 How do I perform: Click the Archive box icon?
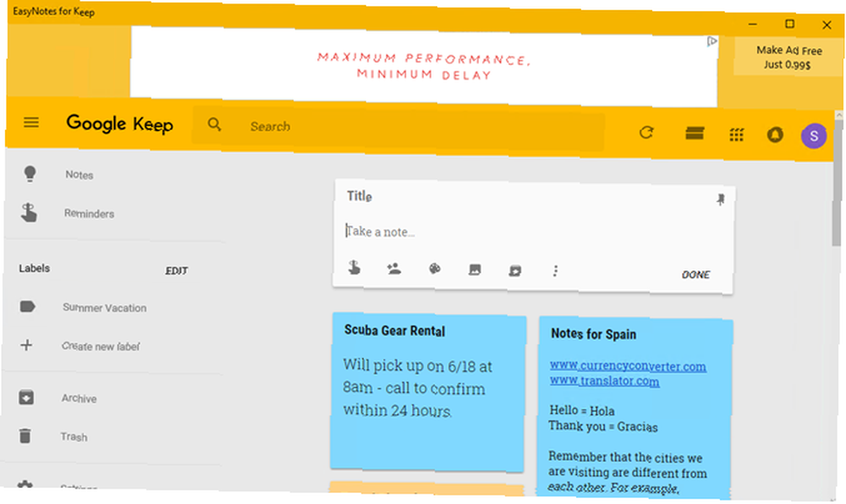pyautogui.click(x=26, y=397)
